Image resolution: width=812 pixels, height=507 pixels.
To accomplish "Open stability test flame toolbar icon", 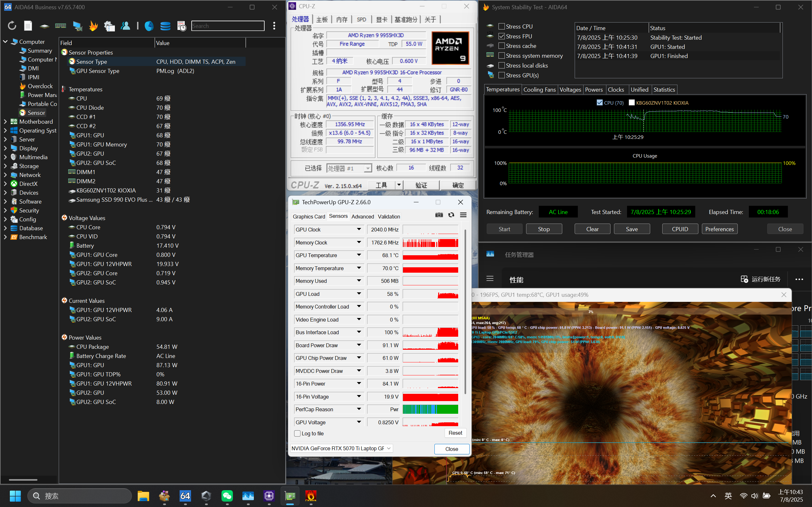I will [x=93, y=26].
